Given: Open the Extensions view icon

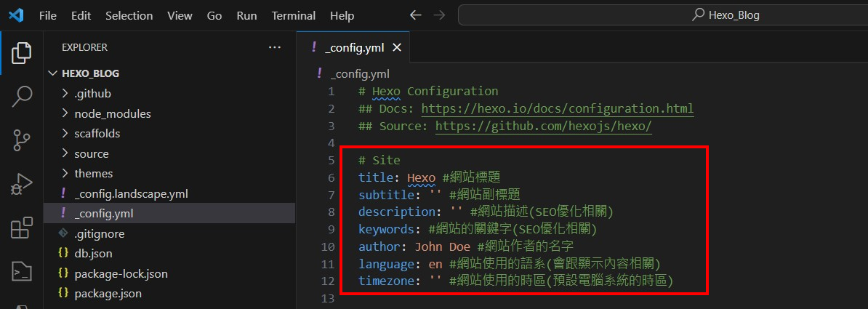Looking at the screenshot, I should (x=22, y=228).
